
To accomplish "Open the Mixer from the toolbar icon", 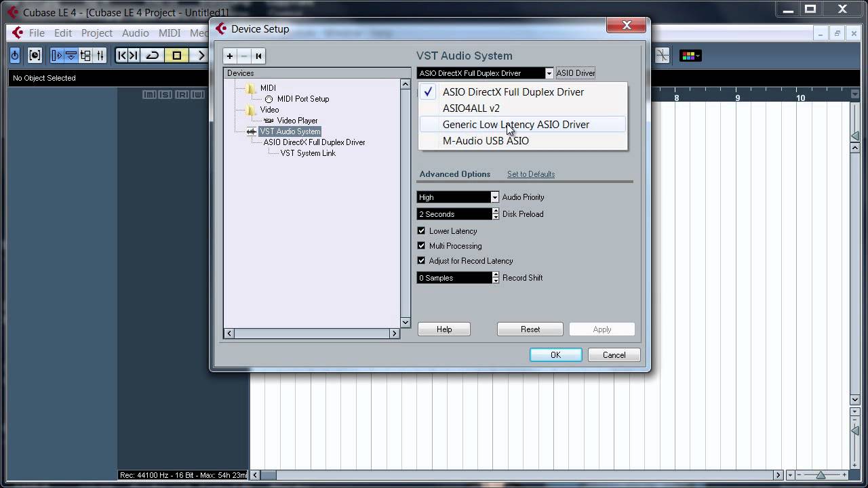I will click(x=100, y=56).
